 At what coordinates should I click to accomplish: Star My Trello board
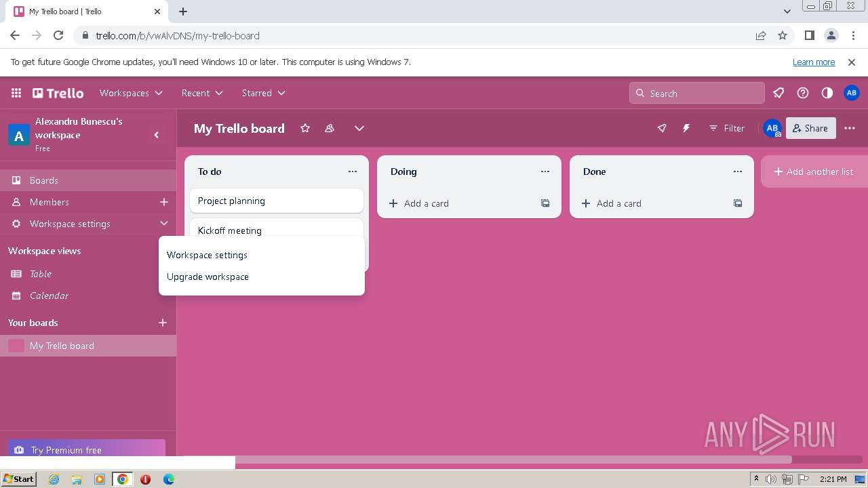click(x=305, y=128)
